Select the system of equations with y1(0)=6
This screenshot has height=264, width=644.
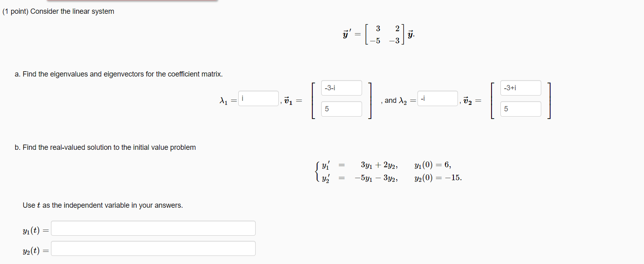(x=388, y=170)
